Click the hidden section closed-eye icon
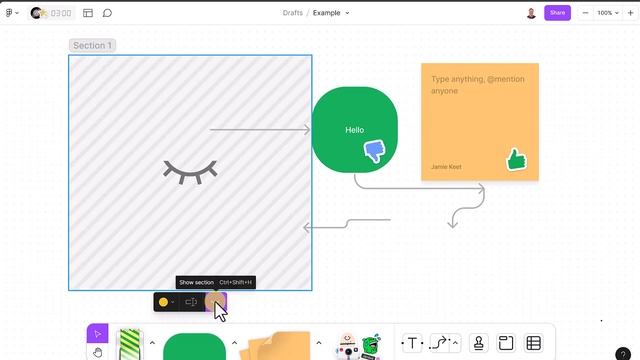This screenshot has height=360, width=640. (x=190, y=172)
